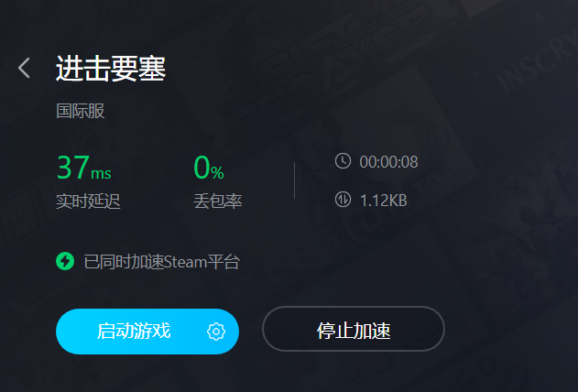The width and height of the screenshot is (578, 392).
Task: Click the 37ms latency value
Action: tap(84, 168)
